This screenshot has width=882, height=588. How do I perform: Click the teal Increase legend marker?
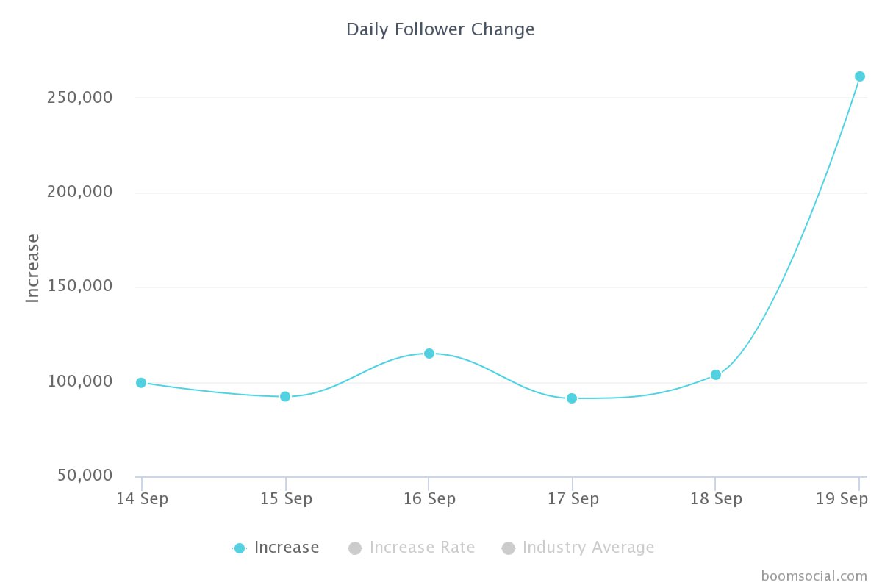coord(239,548)
